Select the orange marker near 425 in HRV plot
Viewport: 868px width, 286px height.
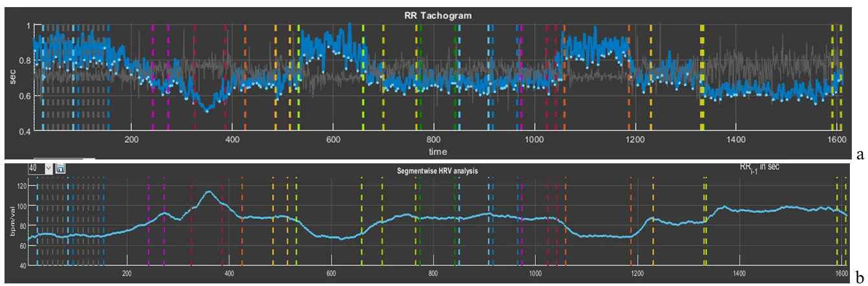242,220
